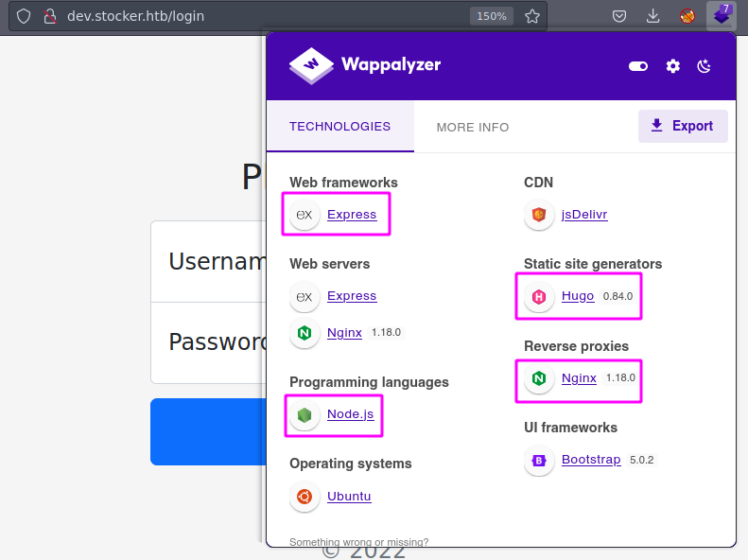
Task: Click the URL dev.stocker.htb/login in address bar
Action: point(135,16)
